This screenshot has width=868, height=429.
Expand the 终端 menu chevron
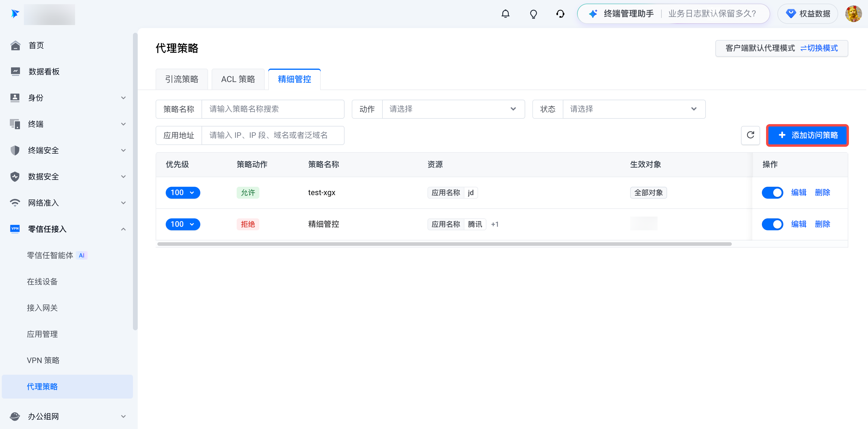(123, 124)
